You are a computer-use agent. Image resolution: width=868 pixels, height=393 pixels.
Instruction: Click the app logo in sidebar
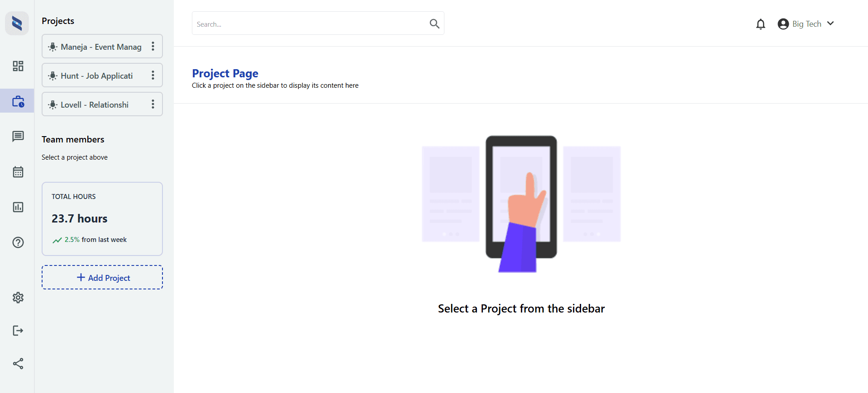click(17, 24)
